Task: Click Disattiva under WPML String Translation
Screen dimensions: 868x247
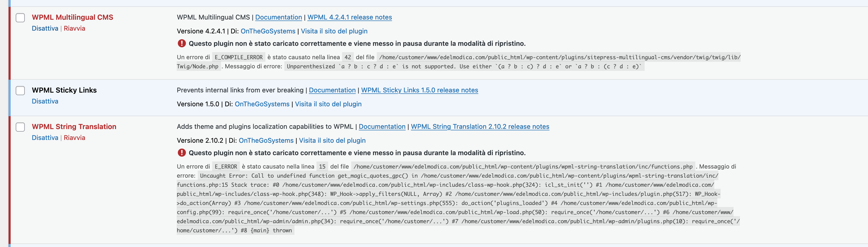Action: click(45, 137)
